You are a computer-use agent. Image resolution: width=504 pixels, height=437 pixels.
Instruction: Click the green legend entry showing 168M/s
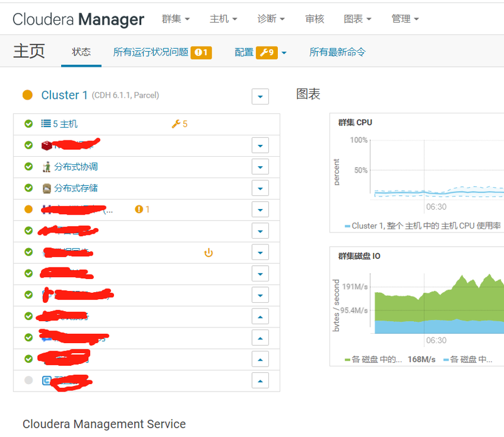point(390,360)
